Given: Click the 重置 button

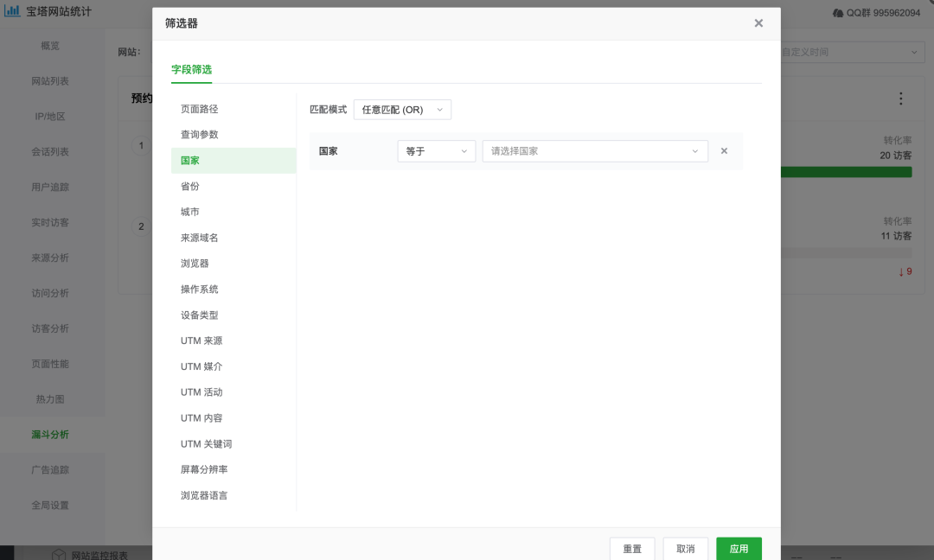Looking at the screenshot, I should (632, 549).
